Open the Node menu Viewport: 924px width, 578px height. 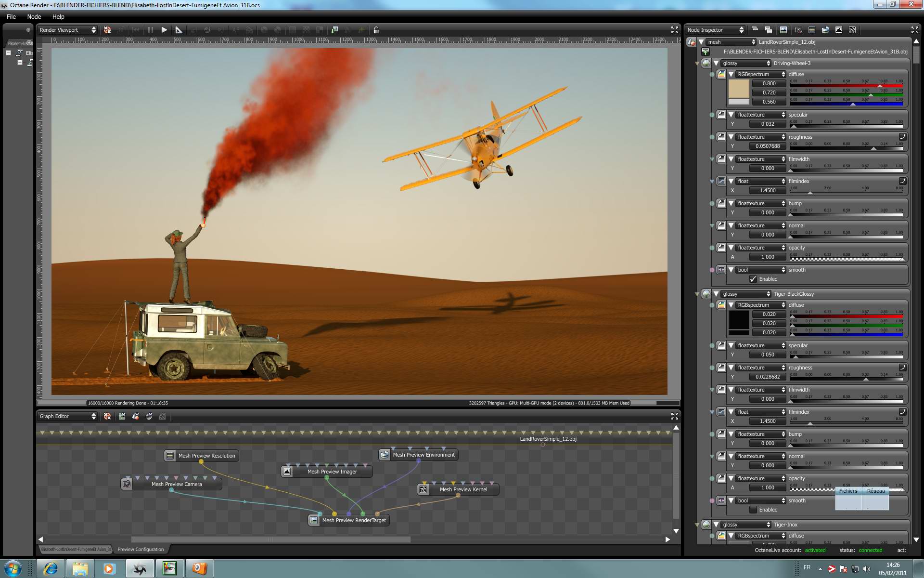(34, 16)
